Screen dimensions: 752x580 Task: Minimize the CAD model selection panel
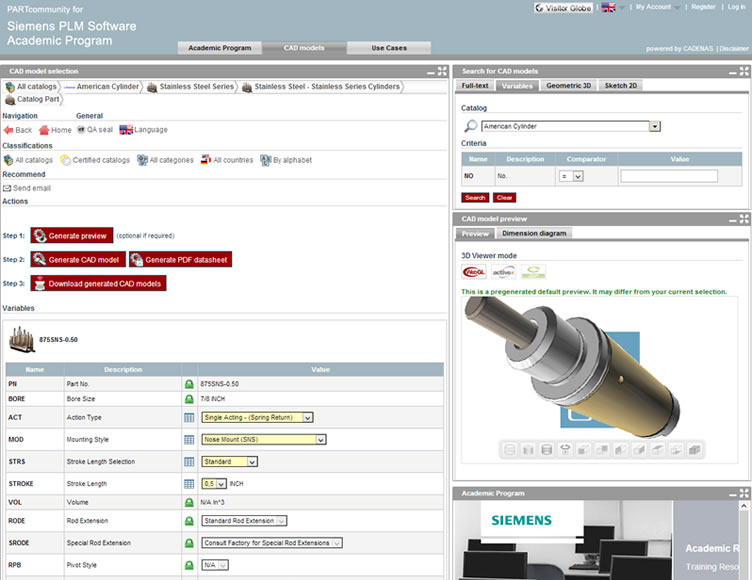(431, 72)
